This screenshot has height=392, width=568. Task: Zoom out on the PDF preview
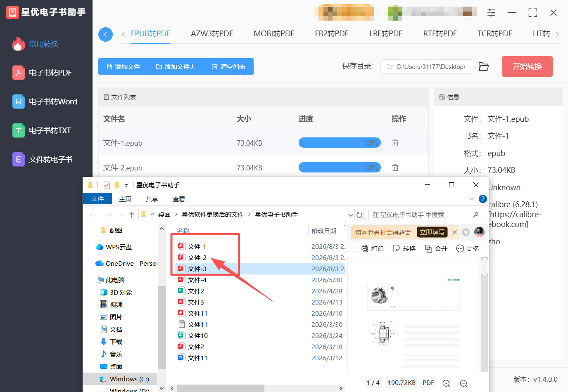464,383
